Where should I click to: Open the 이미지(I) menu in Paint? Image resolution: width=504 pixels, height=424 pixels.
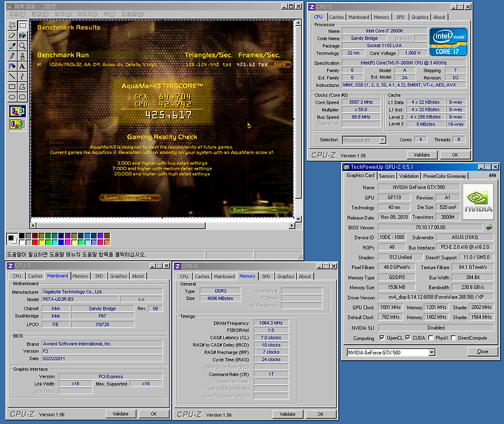pyautogui.click(x=87, y=14)
